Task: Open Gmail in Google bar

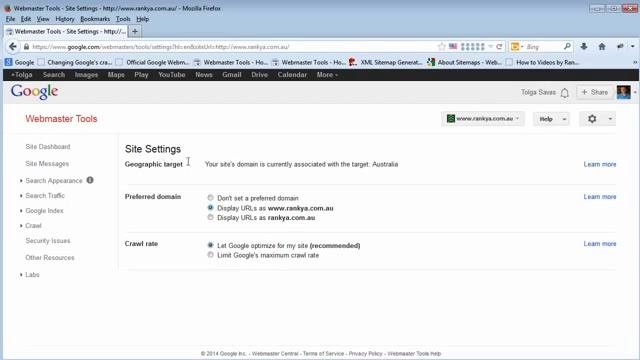Action: coord(232,75)
